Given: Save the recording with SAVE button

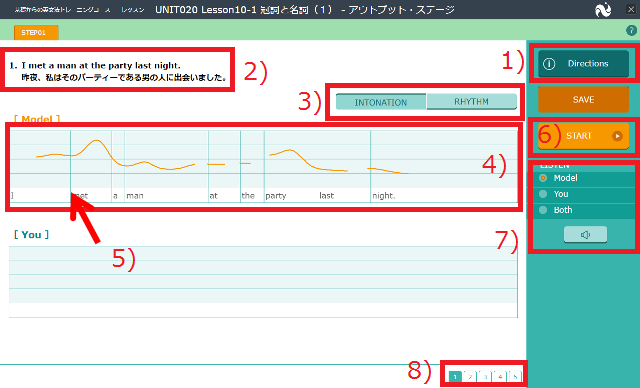Looking at the screenshot, I should (583, 100).
